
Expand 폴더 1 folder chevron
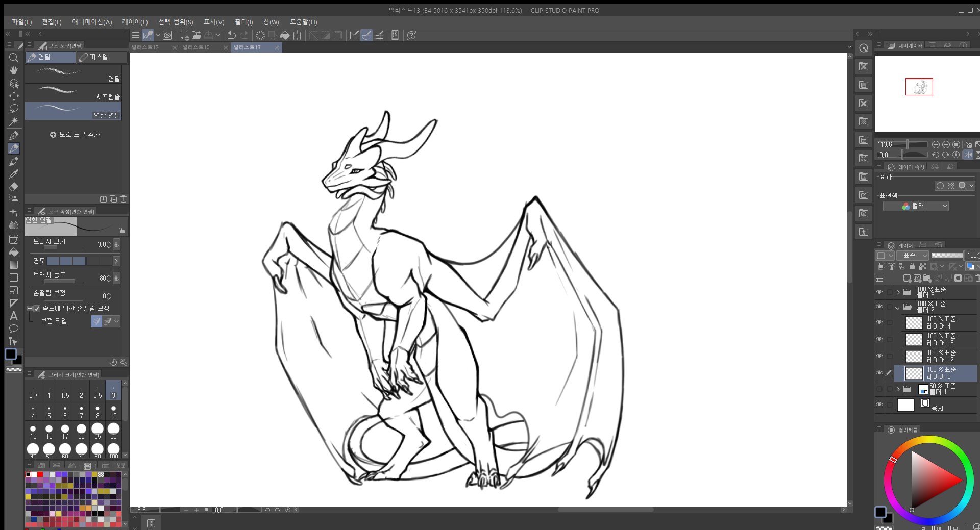point(898,389)
